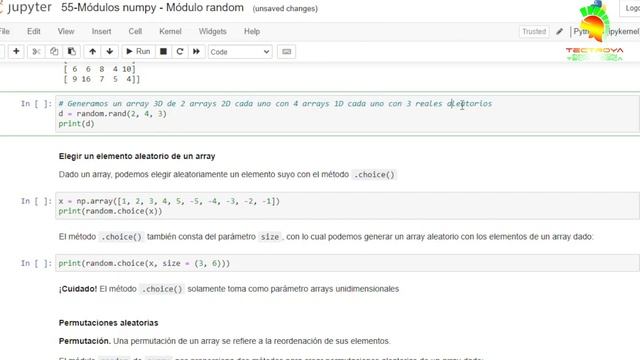This screenshot has height=360, width=640.
Task: Insert a cell below with the plus button
Action: [x=16, y=51]
